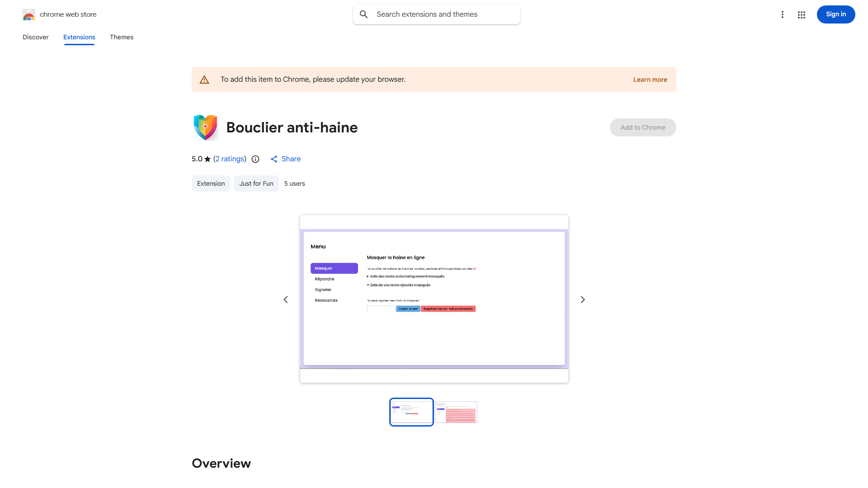Click the Extension type chip

pos(211,183)
